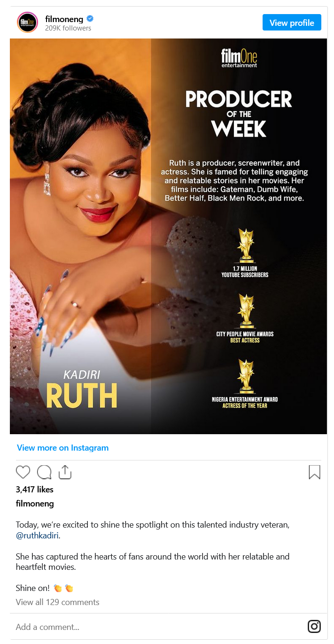This screenshot has width=334, height=644.
Task: View the 3,417 likes list
Action: tap(35, 489)
